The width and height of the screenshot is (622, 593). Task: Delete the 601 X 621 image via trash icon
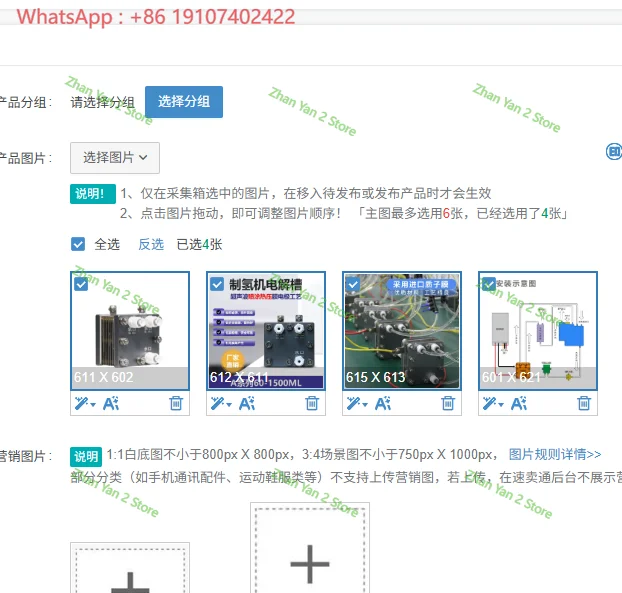coord(584,403)
